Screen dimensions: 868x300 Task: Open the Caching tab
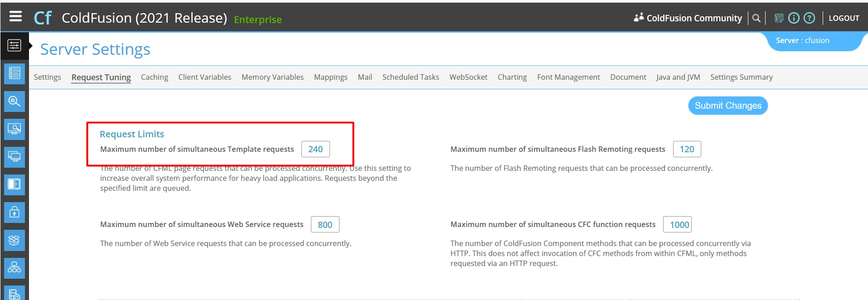155,77
